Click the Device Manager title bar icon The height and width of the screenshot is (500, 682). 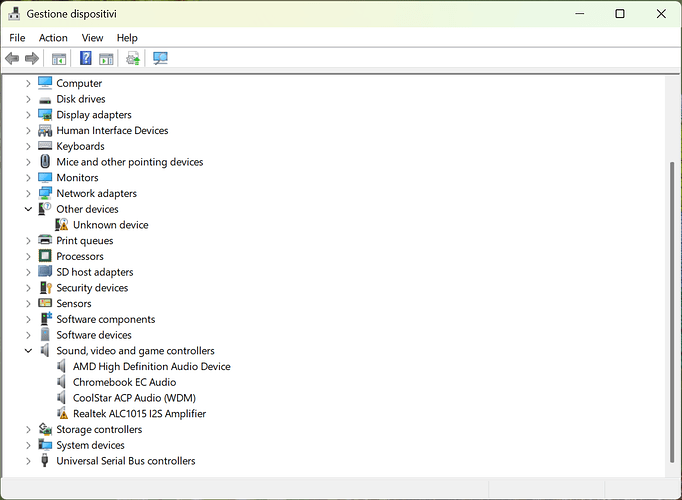[14, 14]
